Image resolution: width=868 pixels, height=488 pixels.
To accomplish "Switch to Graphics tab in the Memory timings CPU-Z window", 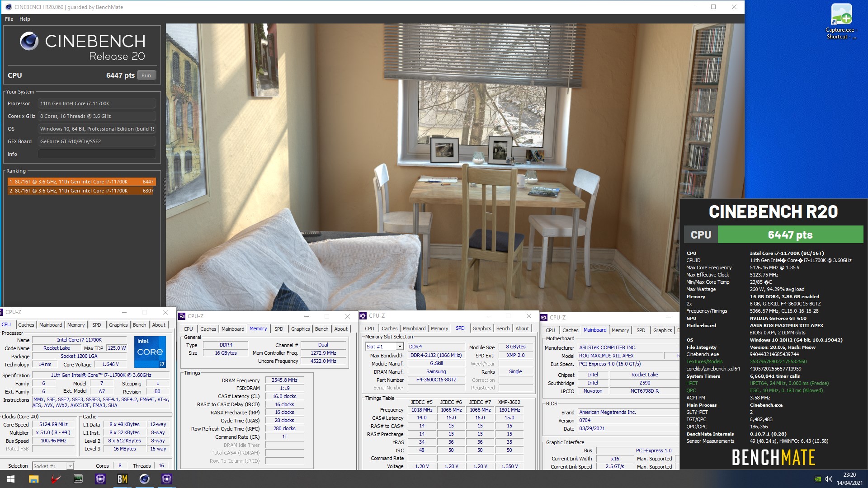I will coord(300,329).
